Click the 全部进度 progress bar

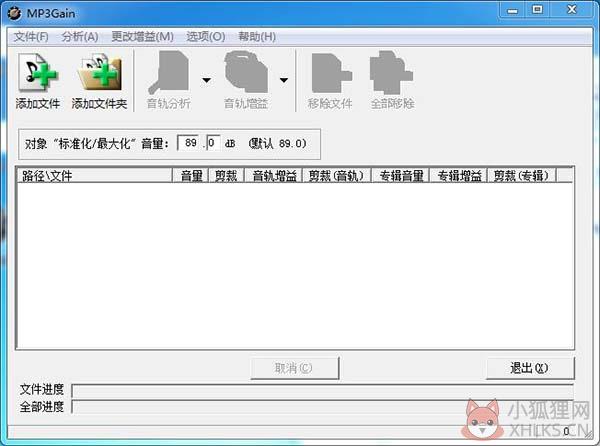(322, 407)
